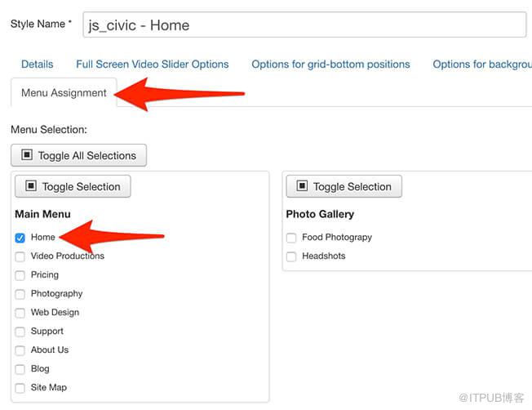Uncheck the Home menu item checkbox
Viewport: 532px width, 410px height.
coord(20,238)
